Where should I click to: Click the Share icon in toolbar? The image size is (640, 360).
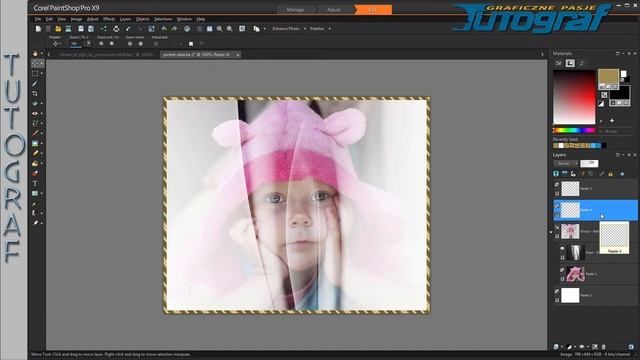pyautogui.click(x=104, y=29)
